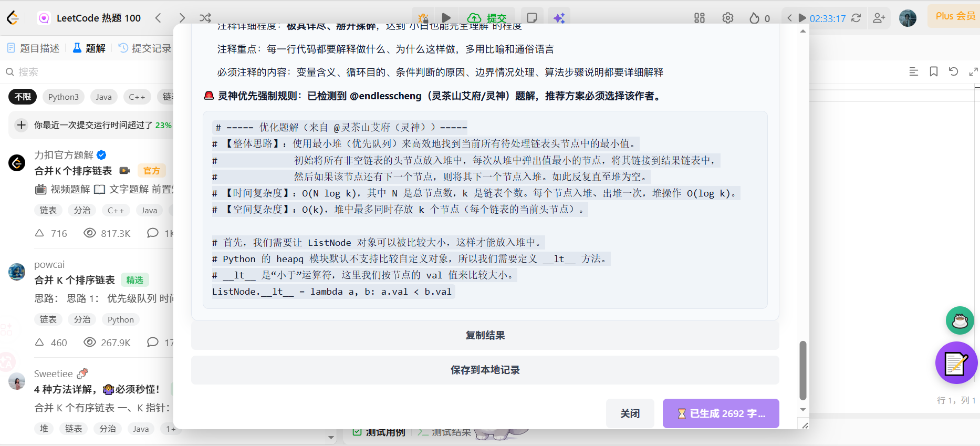Click the green coffee cup floating icon
Viewport: 980px width, 446px height.
point(960,320)
